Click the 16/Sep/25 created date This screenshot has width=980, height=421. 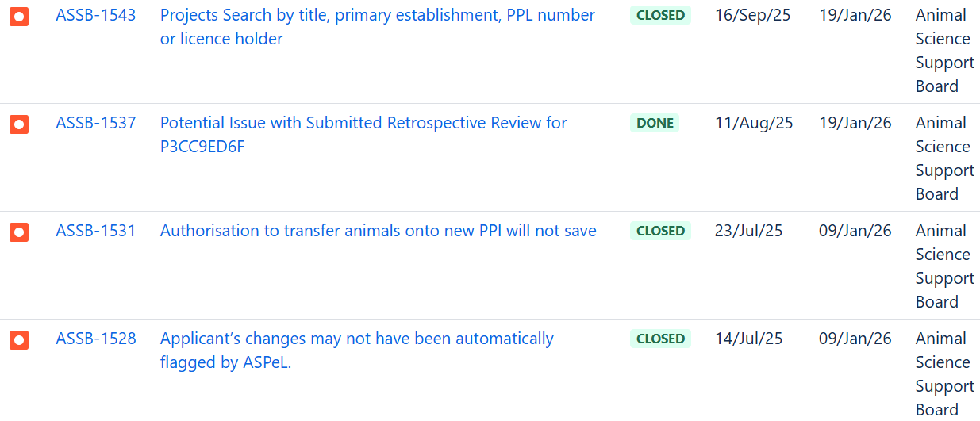click(752, 15)
